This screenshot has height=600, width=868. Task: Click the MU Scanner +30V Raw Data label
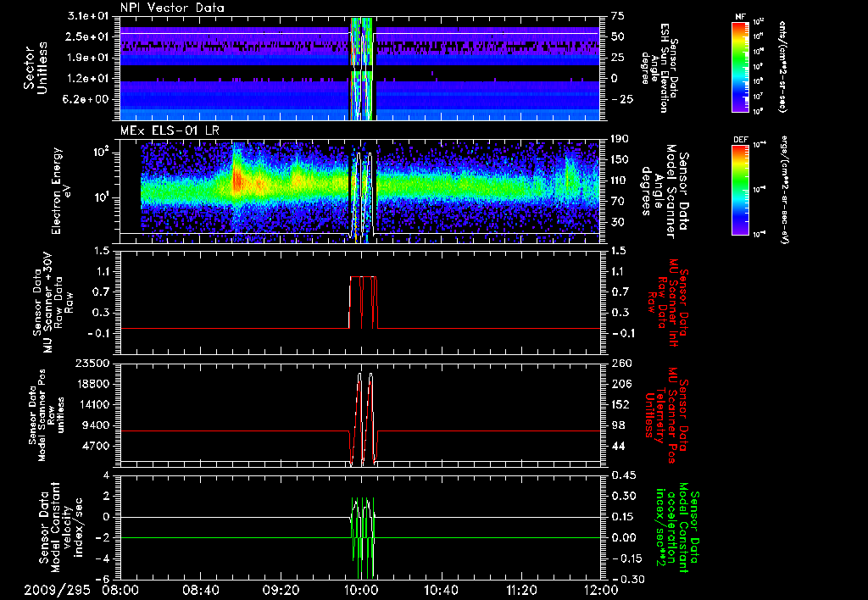tap(53, 302)
